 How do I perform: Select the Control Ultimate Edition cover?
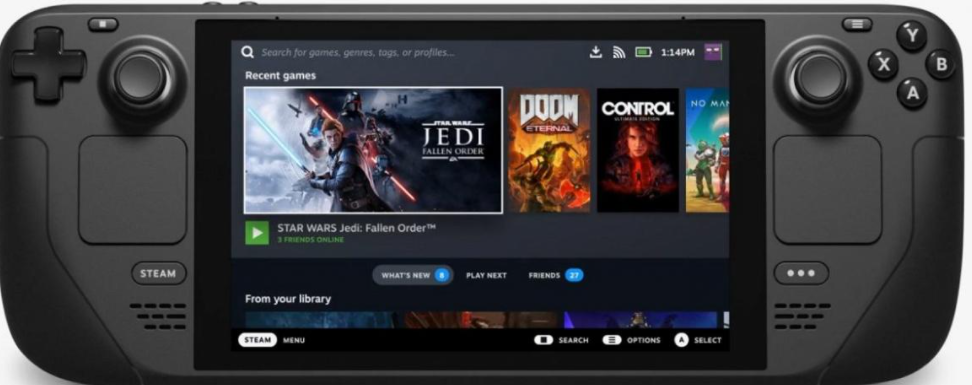[638, 150]
